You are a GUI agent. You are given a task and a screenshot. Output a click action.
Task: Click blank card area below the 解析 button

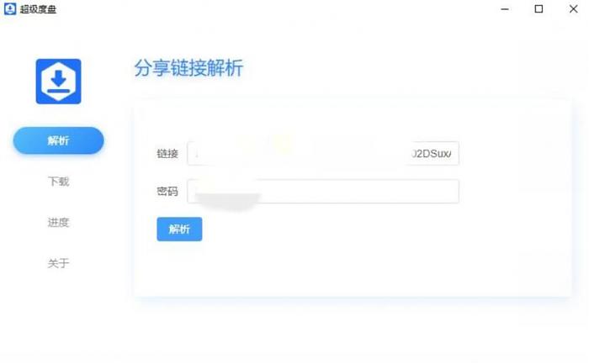pyautogui.click(x=353, y=268)
